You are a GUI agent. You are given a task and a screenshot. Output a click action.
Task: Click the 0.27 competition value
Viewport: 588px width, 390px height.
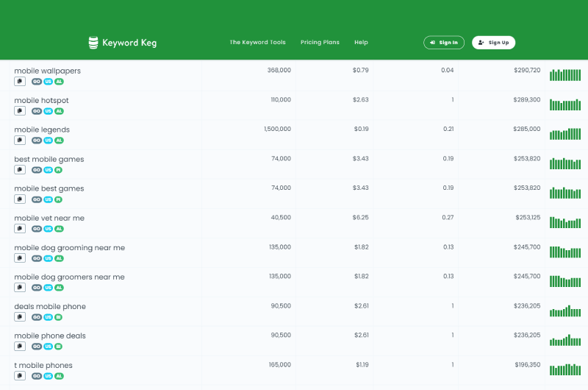point(448,218)
